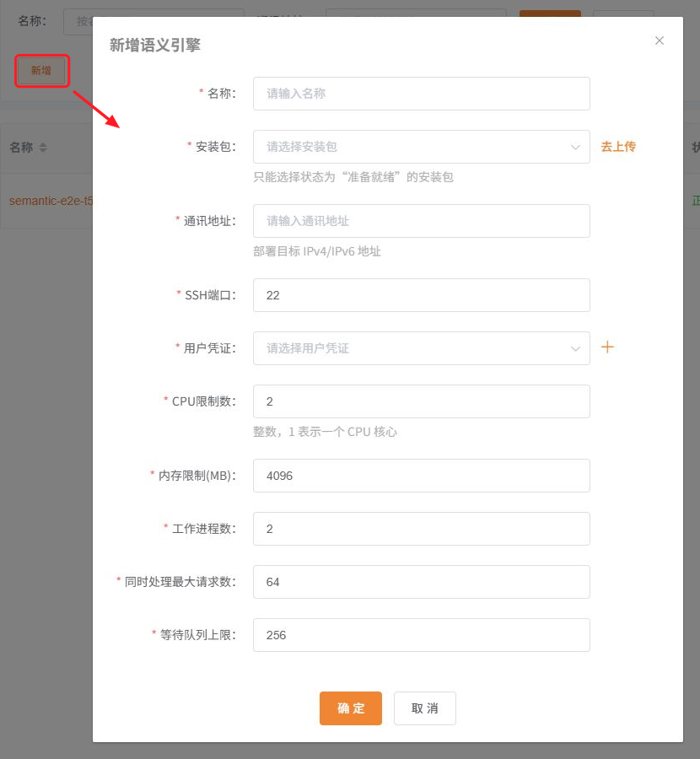Select the 等待队列上限 field showing 256
Image resolution: width=700 pixels, height=759 pixels.
pos(421,634)
